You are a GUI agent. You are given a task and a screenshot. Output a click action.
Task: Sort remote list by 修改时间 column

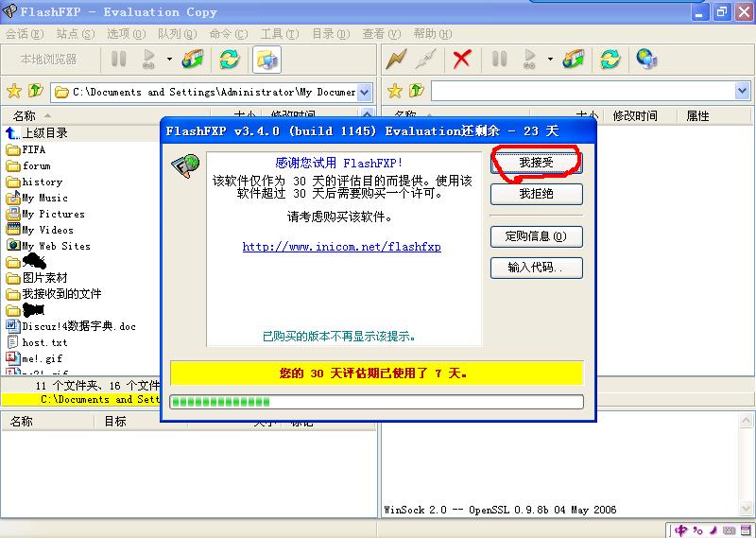(634, 115)
